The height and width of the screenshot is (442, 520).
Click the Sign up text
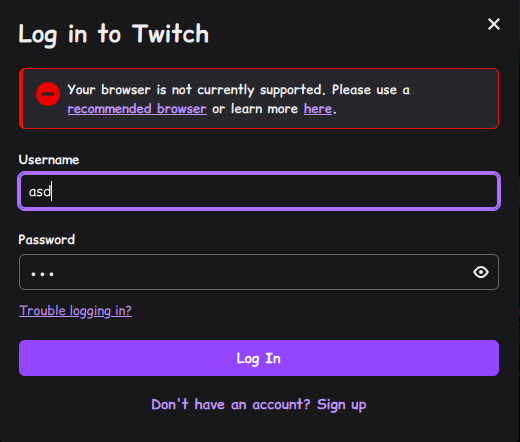341,405
